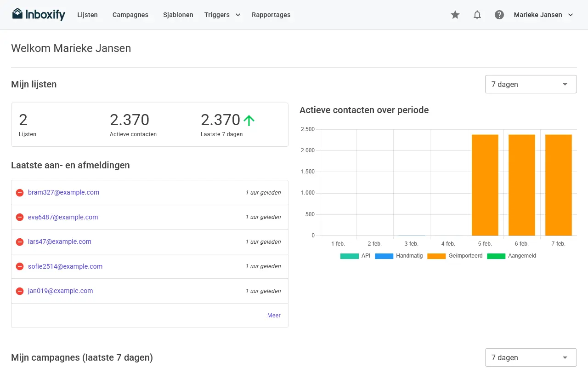This screenshot has width=588, height=368.
Task: Toggle the Handmatig series in chart legend
Action: coord(399,256)
